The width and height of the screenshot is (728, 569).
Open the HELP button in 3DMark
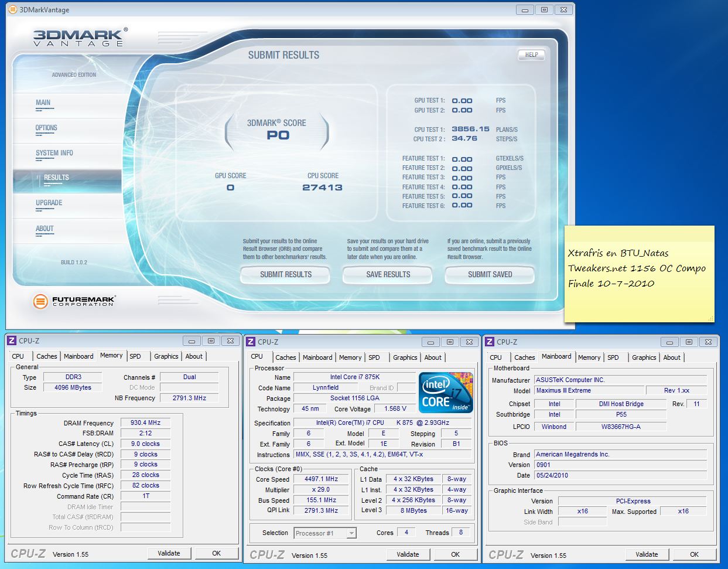click(x=531, y=55)
